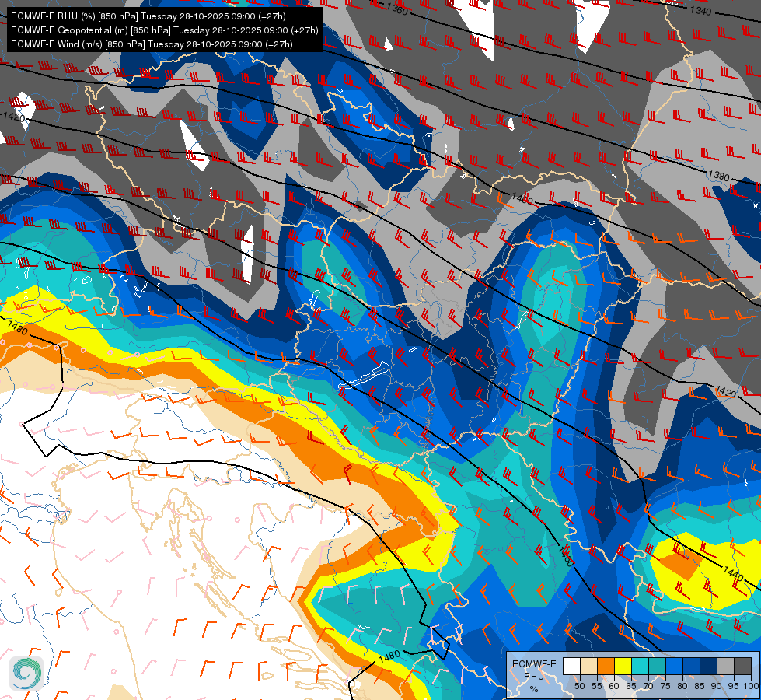This screenshot has width=761, height=700.
Task: Click the RHU label in the legend
Action: point(534,677)
